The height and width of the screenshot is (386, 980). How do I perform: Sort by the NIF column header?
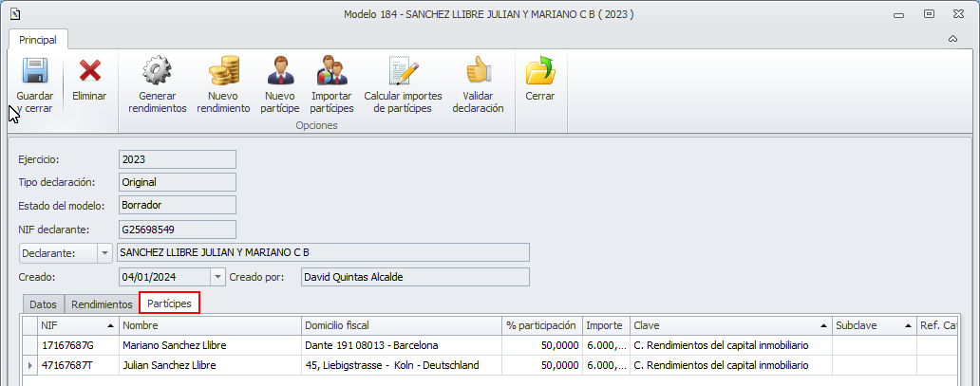pos(78,325)
